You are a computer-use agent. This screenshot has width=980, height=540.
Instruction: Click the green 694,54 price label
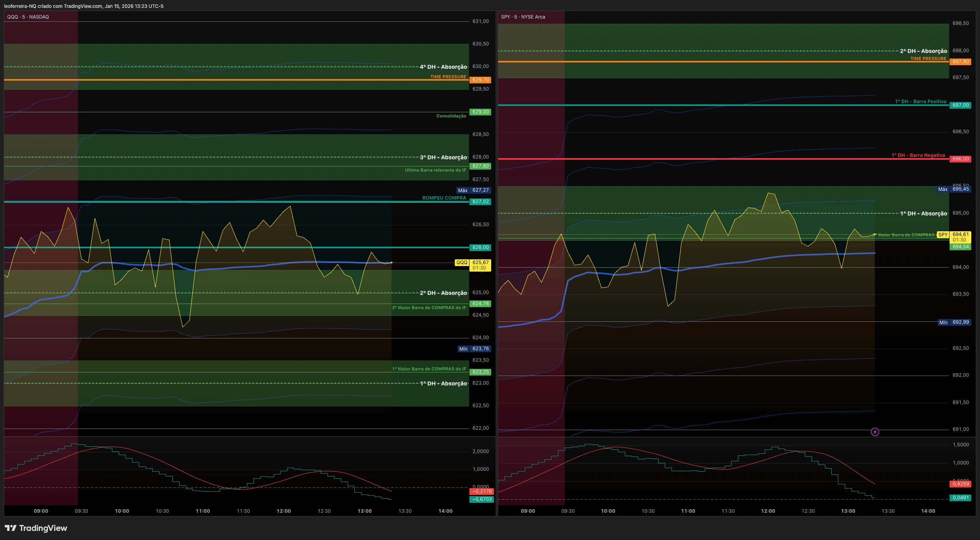coord(960,247)
